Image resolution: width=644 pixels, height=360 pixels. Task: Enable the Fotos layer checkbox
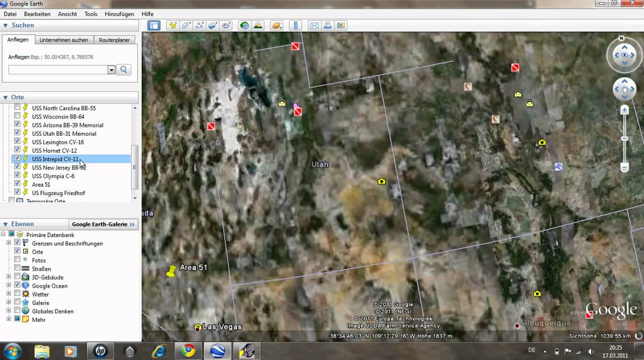coord(18,260)
